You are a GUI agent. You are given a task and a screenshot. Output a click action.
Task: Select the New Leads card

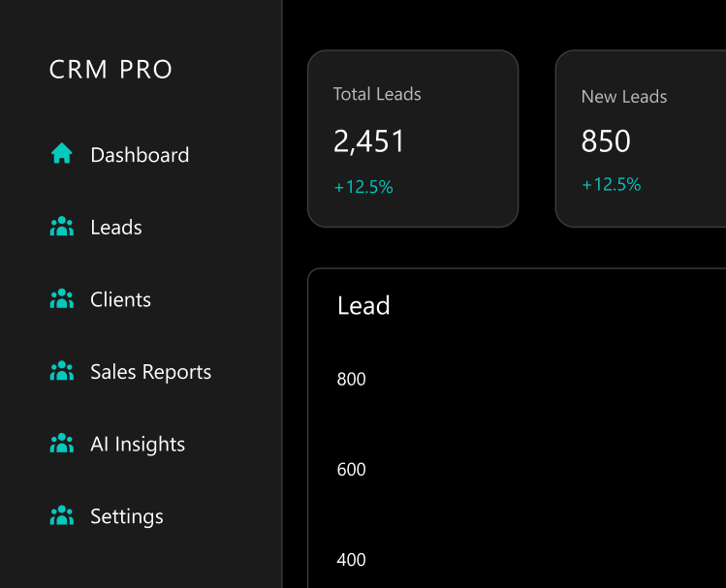(x=640, y=139)
